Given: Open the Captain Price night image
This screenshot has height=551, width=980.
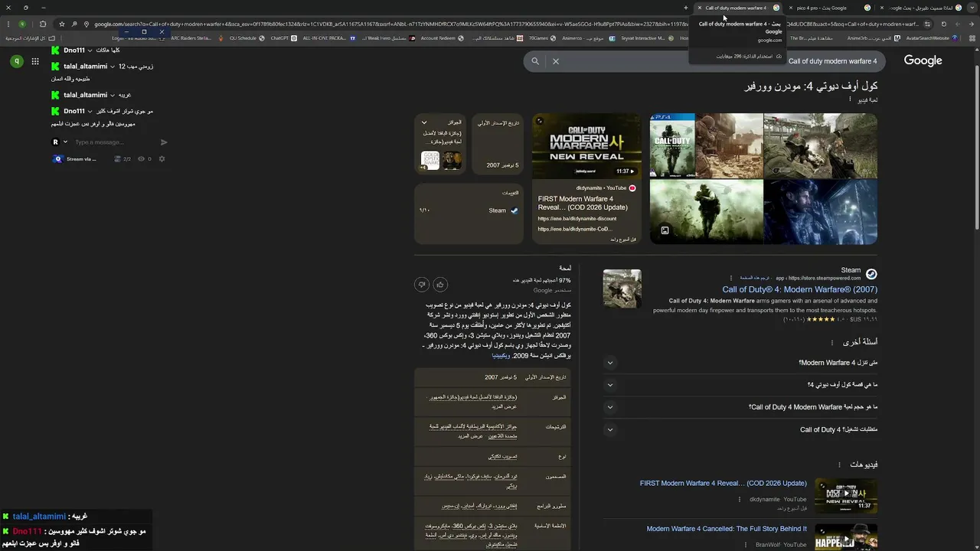Looking at the screenshot, I should [x=820, y=212].
